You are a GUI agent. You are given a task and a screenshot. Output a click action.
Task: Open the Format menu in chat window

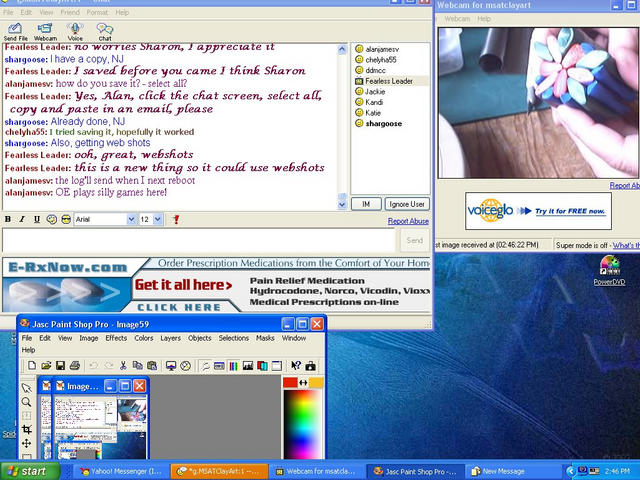97,12
